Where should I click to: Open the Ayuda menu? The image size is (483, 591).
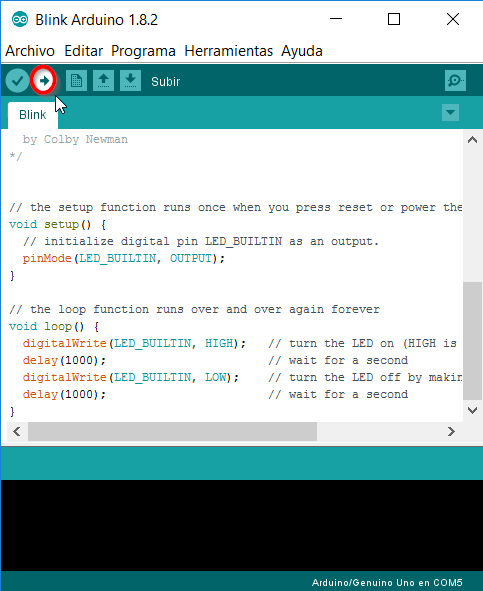[x=302, y=51]
